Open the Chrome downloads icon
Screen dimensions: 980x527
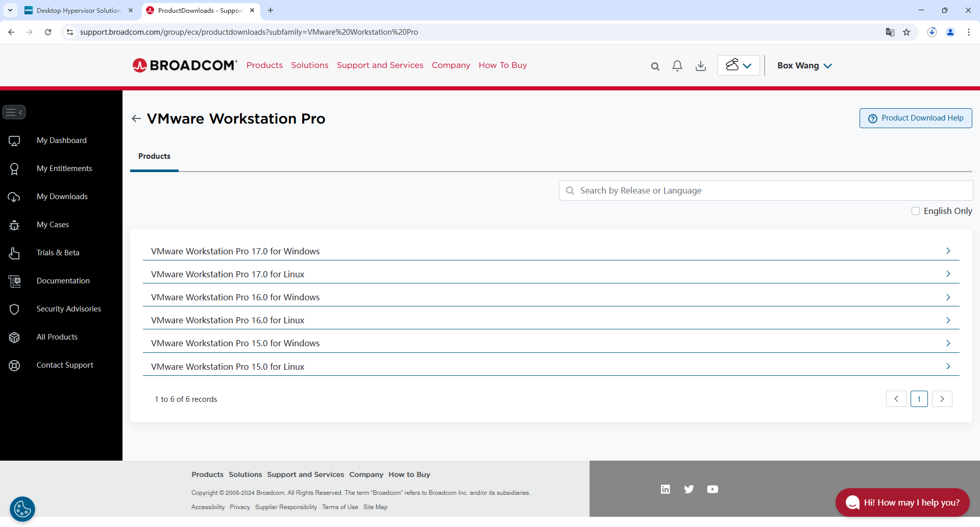pyautogui.click(x=932, y=32)
